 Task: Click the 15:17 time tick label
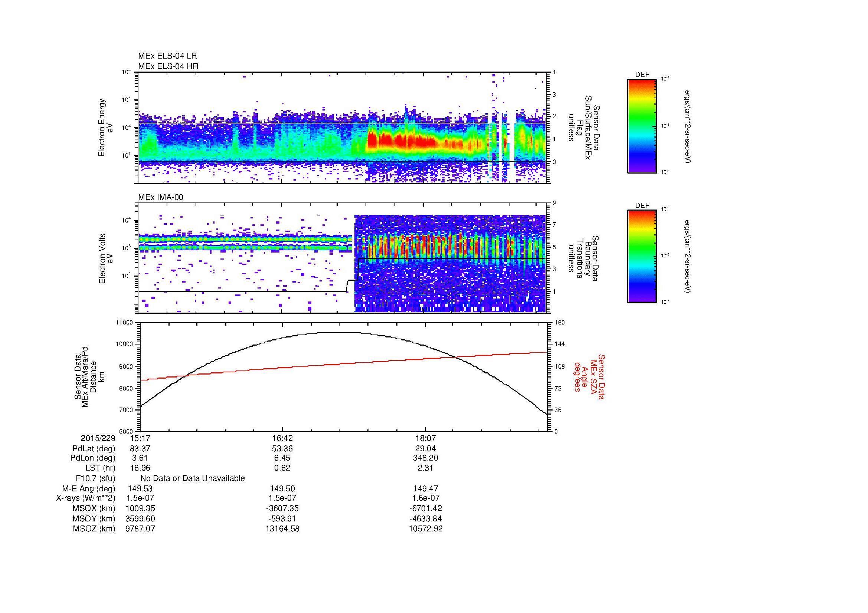pyautogui.click(x=140, y=438)
